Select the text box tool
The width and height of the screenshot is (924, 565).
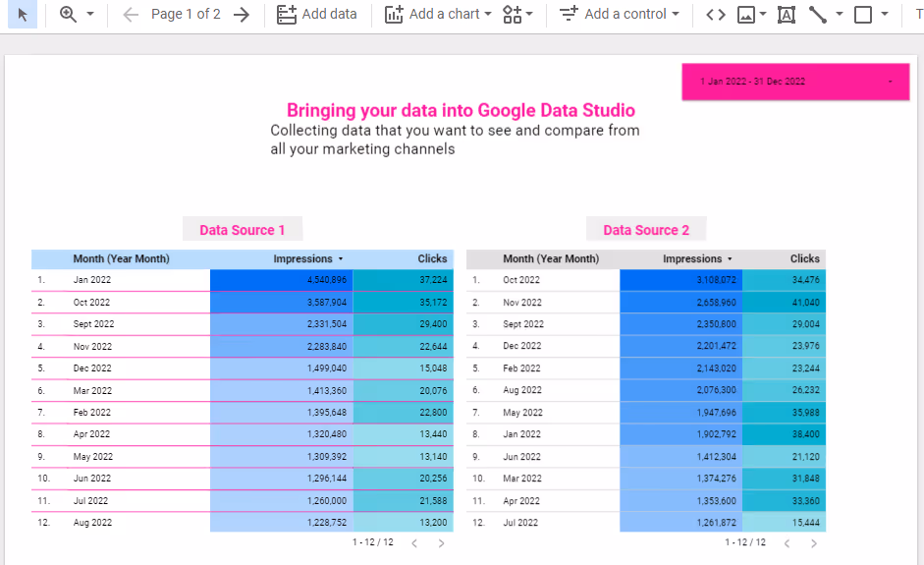(x=787, y=14)
